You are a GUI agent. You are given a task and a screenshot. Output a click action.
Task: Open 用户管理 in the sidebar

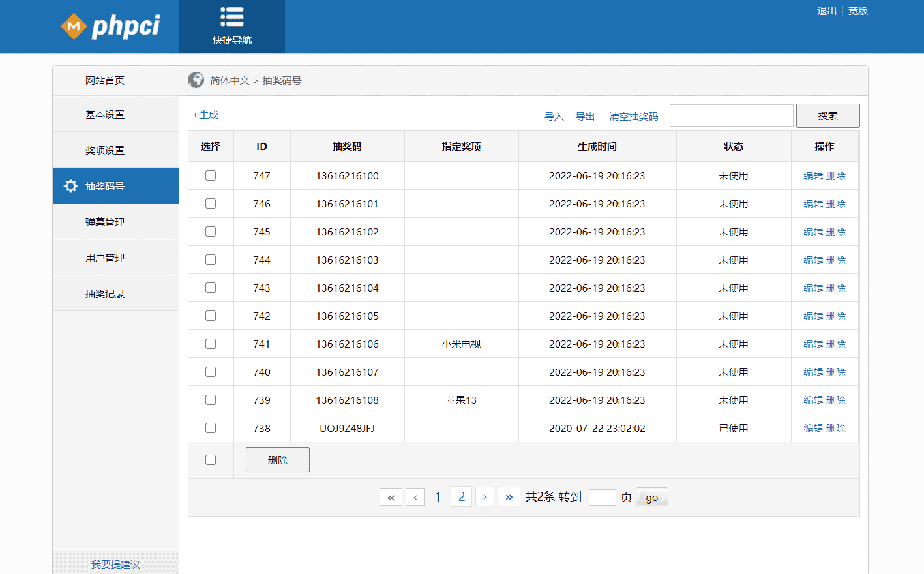105,258
